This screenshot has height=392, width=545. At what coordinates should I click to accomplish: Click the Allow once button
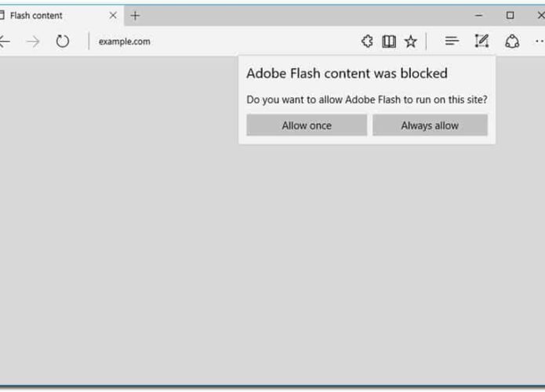(x=307, y=125)
